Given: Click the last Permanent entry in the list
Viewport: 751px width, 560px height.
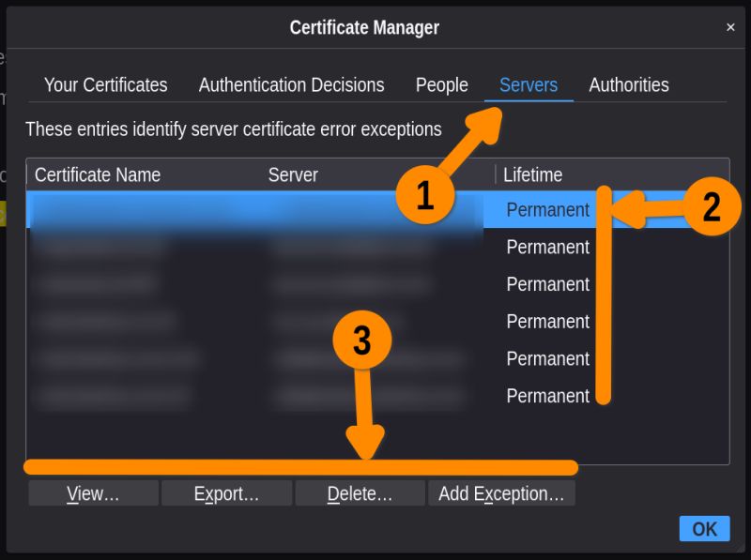Looking at the screenshot, I should point(547,396).
